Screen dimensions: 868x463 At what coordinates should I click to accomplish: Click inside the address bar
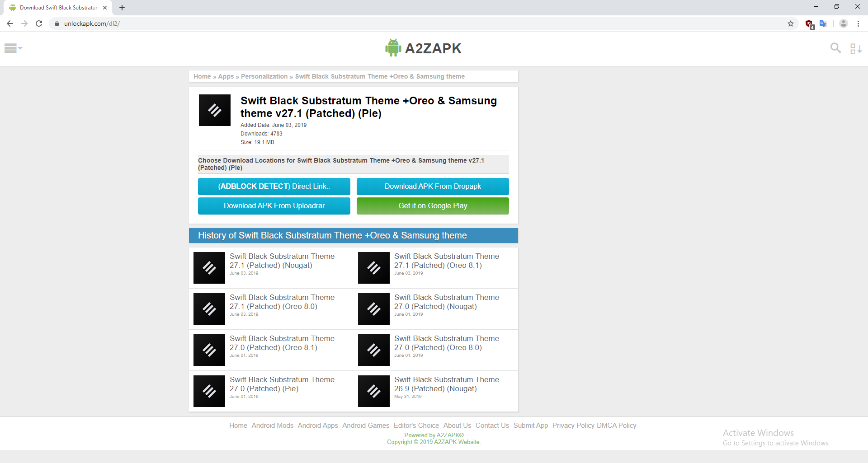181,23
